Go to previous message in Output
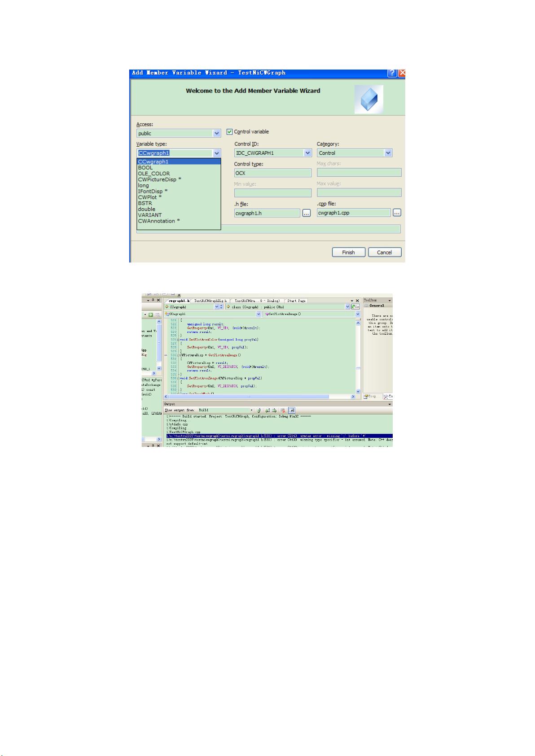The width and height of the screenshot is (535, 756). coord(267,410)
